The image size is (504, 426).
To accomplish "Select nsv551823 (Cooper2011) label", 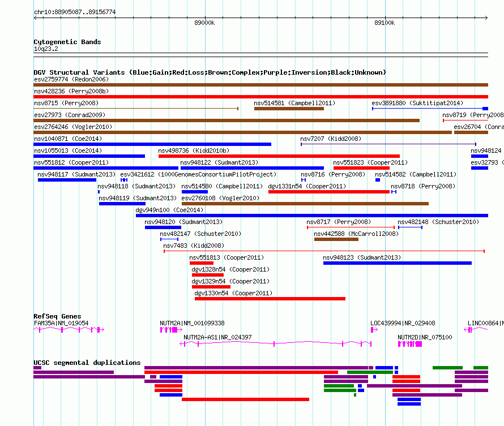I will [x=370, y=162].
